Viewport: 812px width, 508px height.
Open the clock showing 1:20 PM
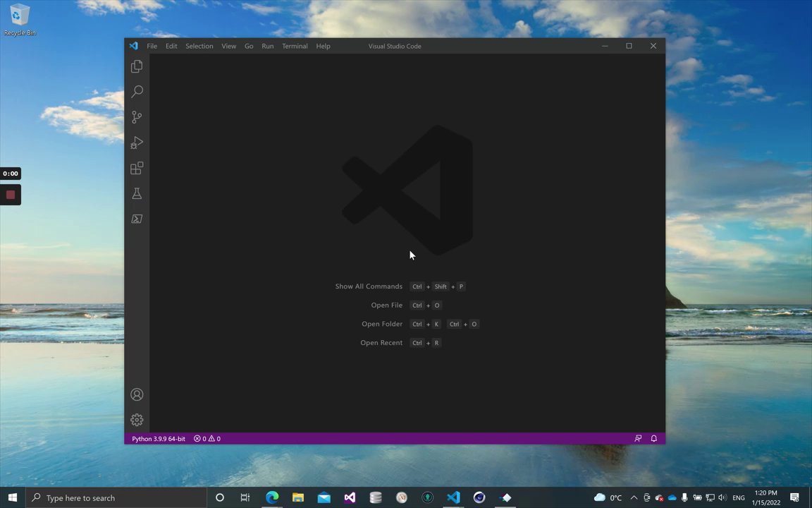click(766, 497)
